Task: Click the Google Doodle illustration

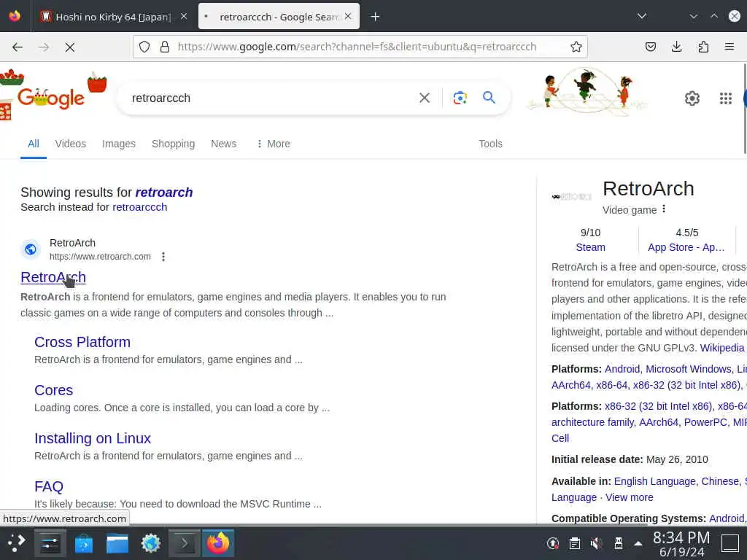Action: (587, 91)
